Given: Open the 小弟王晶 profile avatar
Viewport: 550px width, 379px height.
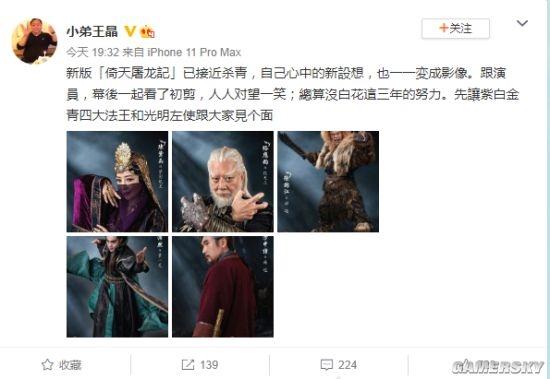Looking at the screenshot, I should click(34, 41).
